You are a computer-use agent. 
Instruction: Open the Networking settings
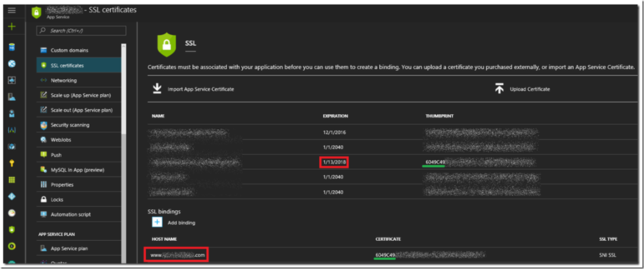point(64,80)
